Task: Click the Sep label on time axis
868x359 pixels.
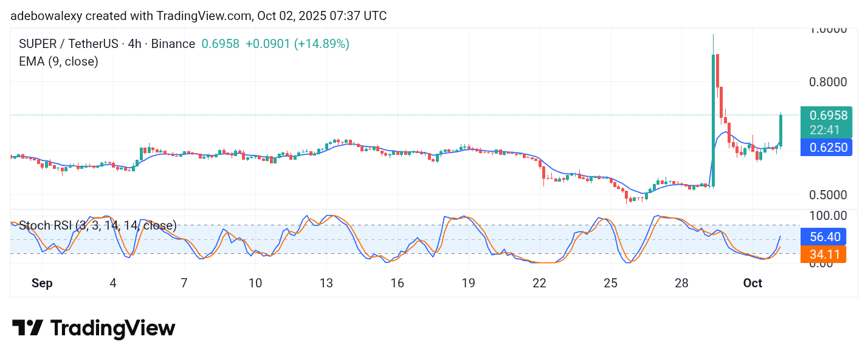Action: click(x=42, y=284)
